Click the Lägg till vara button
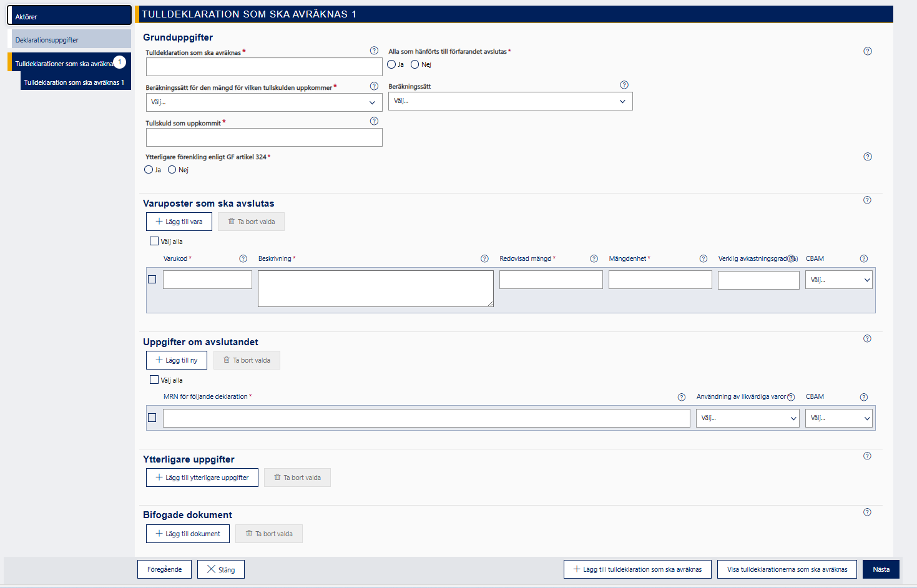Screen dimensions: 917x588 (179, 222)
